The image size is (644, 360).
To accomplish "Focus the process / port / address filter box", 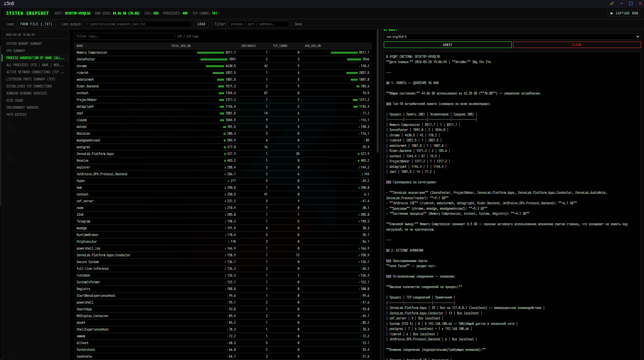I will point(259,24).
